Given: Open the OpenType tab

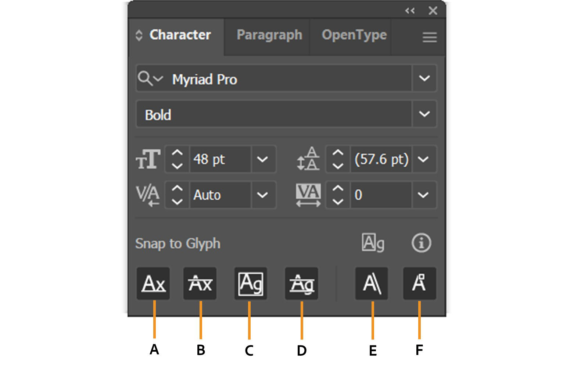Looking at the screenshot, I should 354,35.
